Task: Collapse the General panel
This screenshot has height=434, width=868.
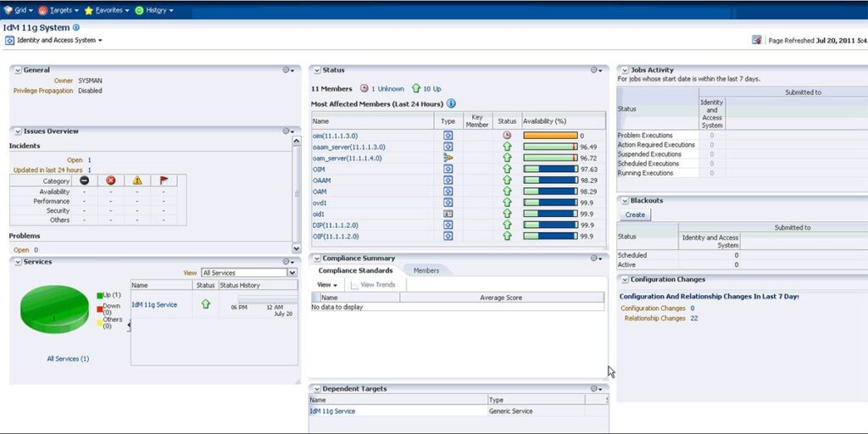Action: pos(18,70)
